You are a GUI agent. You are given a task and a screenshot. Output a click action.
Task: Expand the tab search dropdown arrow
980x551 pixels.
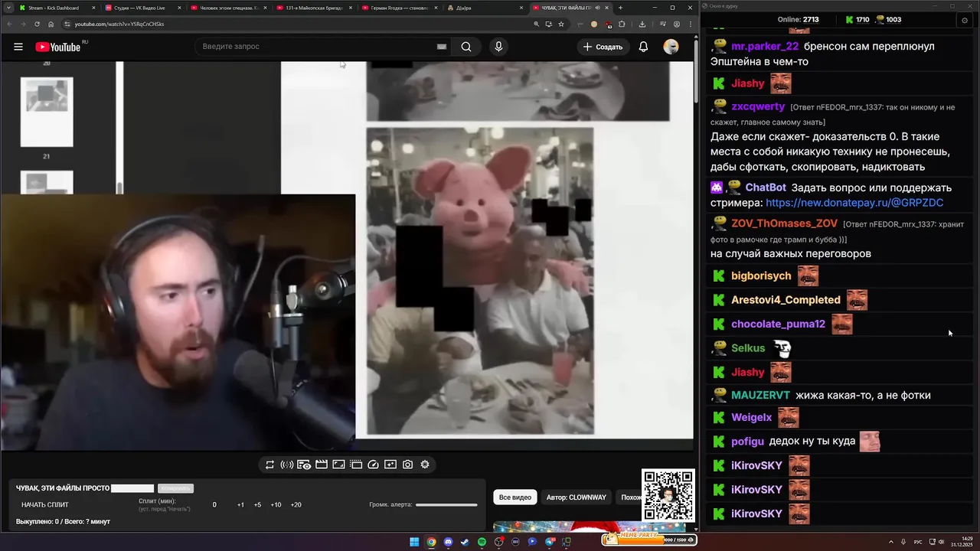[8, 8]
